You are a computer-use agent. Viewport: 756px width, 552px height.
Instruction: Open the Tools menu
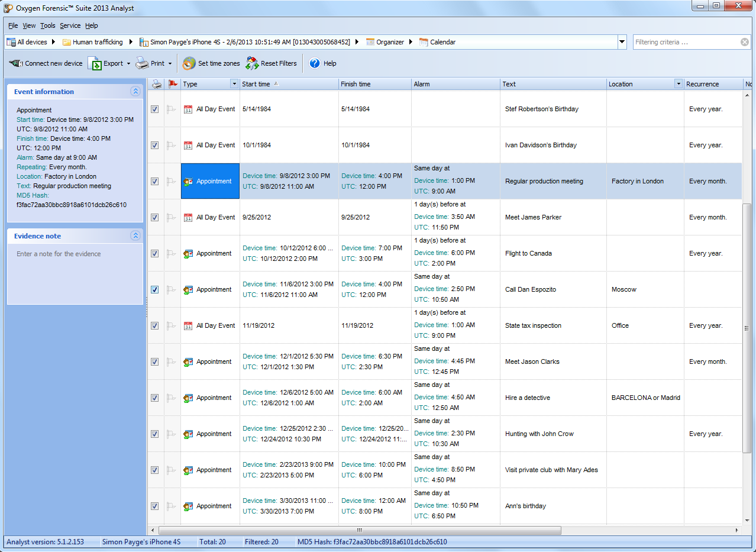point(47,25)
